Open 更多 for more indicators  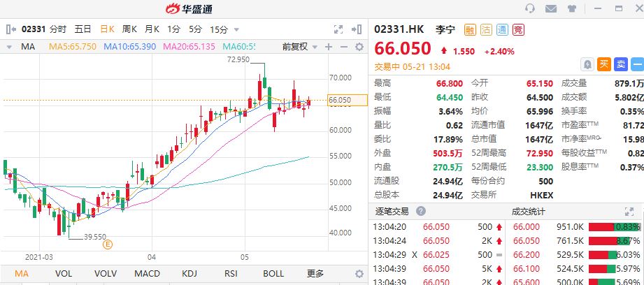tap(315, 274)
